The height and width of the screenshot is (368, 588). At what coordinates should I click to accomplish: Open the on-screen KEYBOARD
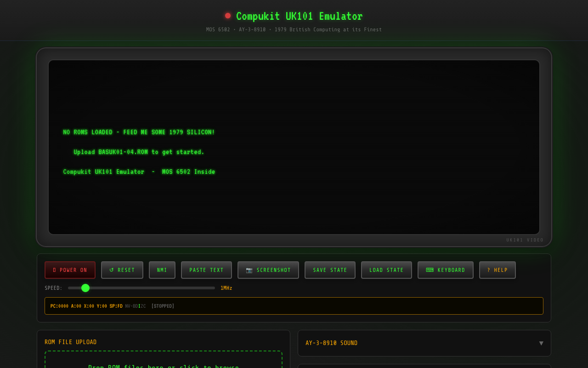445,270
